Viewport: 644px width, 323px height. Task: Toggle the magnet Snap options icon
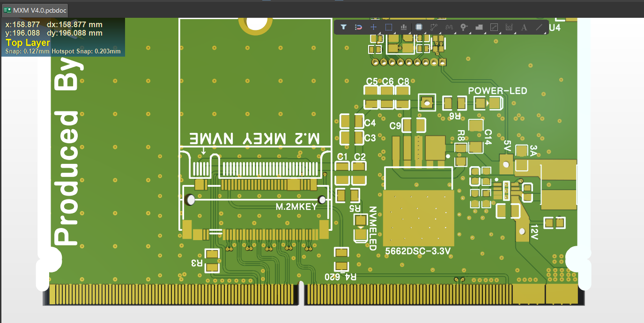point(358,27)
